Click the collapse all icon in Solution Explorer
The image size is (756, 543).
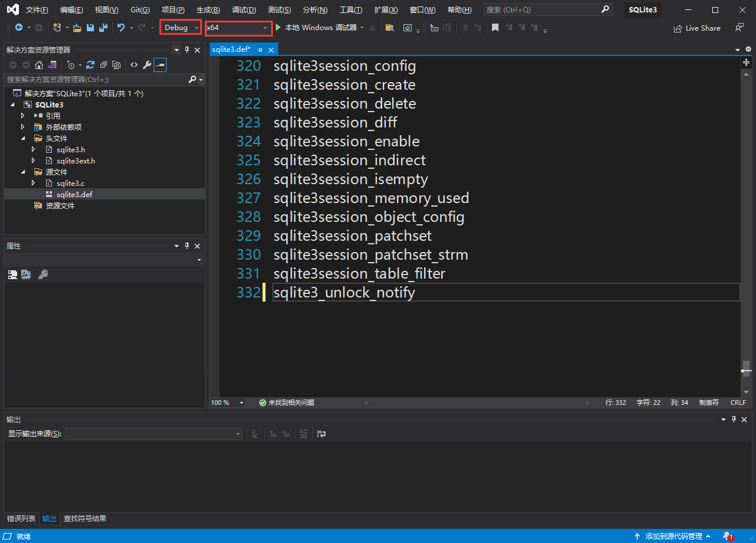[x=103, y=65]
